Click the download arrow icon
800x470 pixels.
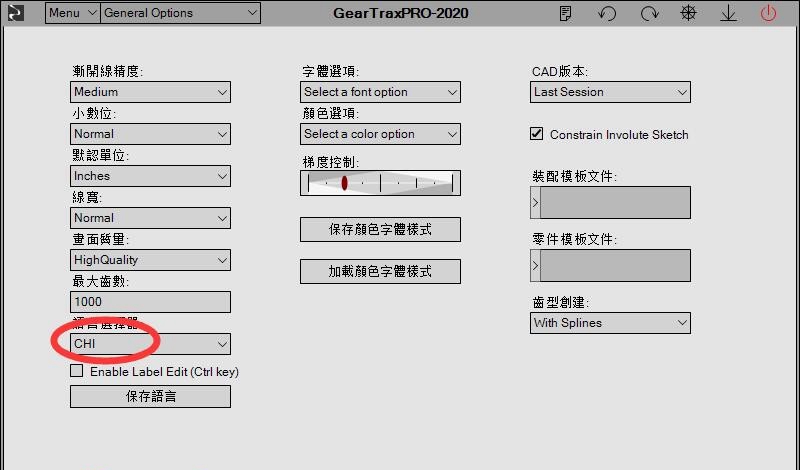coord(728,13)
